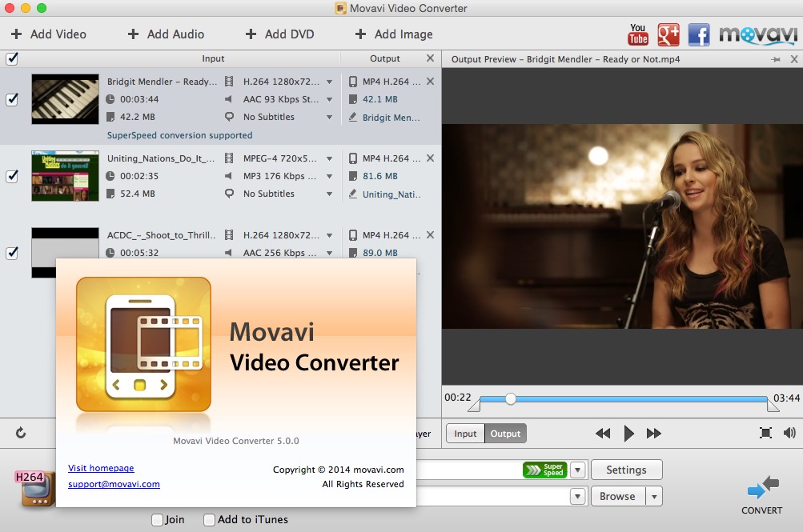
Task: Open the YouTube icon link
Action: tap(637, 34)
